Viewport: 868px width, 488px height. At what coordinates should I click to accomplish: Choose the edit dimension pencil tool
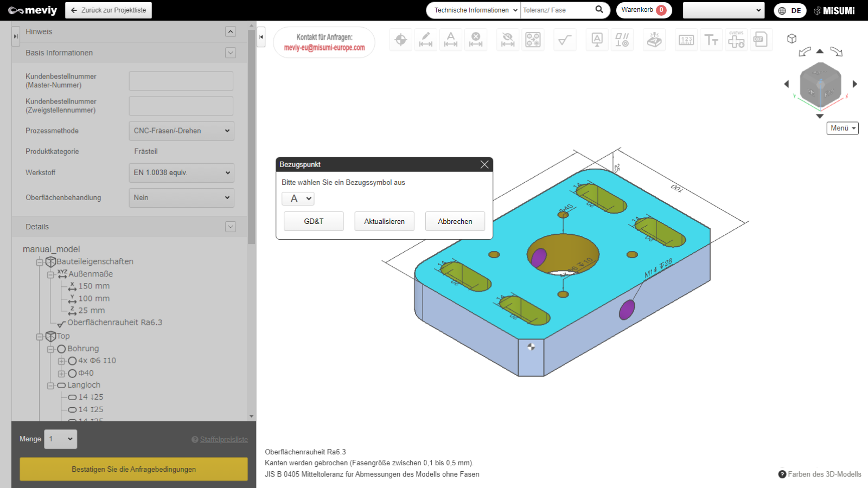coord(426,40)
